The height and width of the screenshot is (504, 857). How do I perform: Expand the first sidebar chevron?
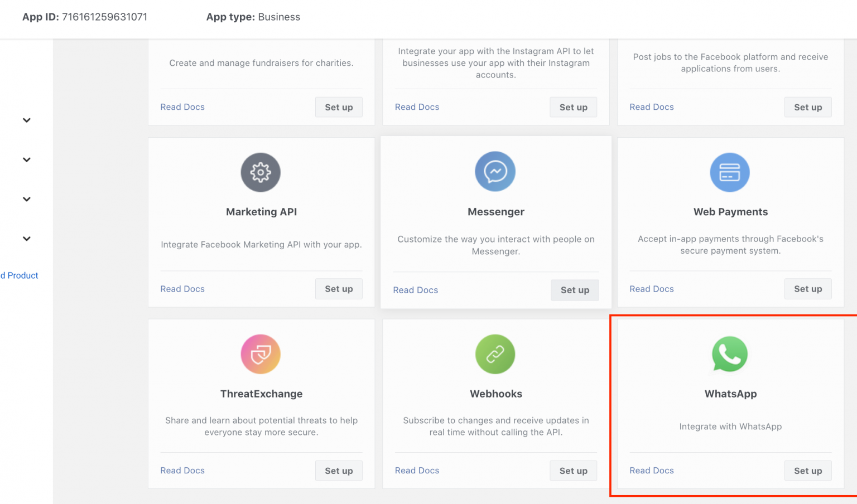[x=26, y=120]
